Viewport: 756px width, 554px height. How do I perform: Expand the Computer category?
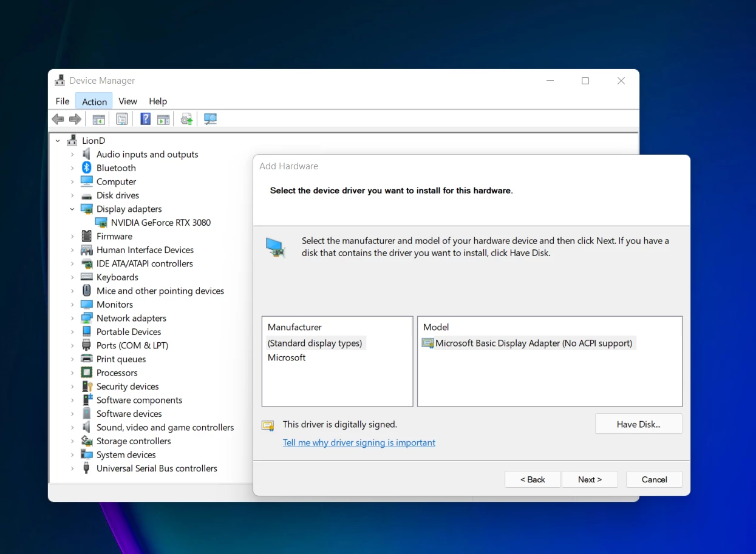(x=72, y=181)
